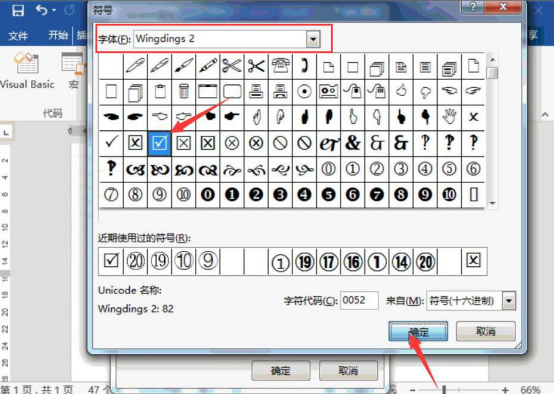Open the 开始 tab
Screen dimensions: 554x394
click(x=58, y=35)
